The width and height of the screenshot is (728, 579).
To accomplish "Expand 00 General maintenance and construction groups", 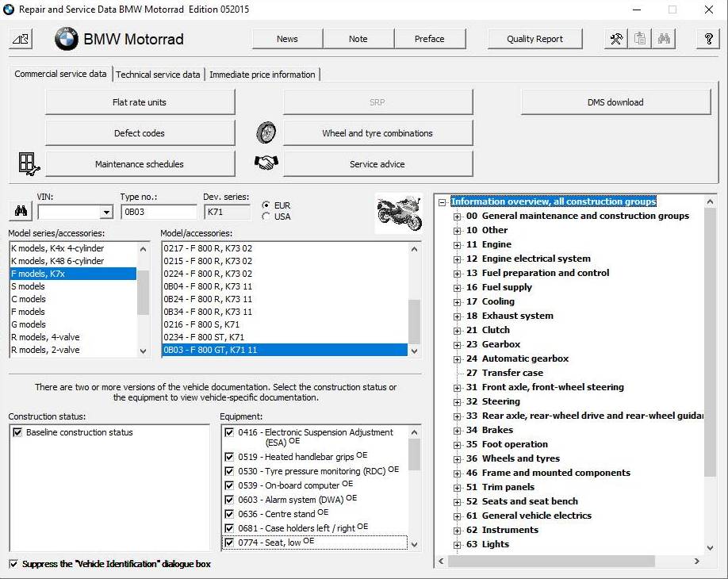I will tap(458, 217).
